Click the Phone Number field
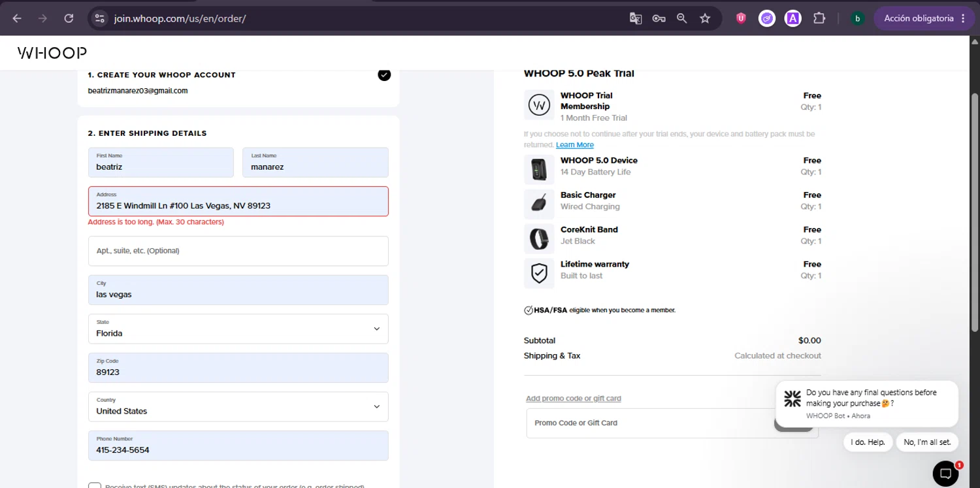 tap(238, 446)
